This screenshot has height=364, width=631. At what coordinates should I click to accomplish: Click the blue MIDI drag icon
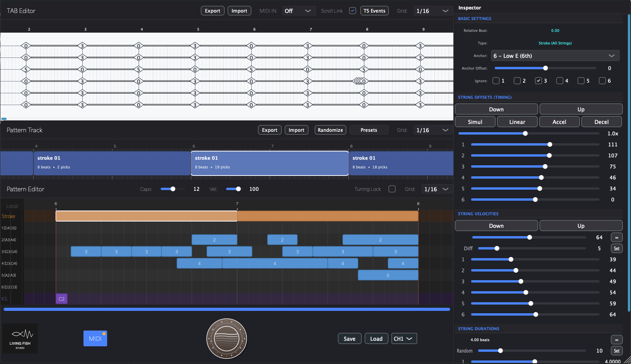(x=95, y=338)
